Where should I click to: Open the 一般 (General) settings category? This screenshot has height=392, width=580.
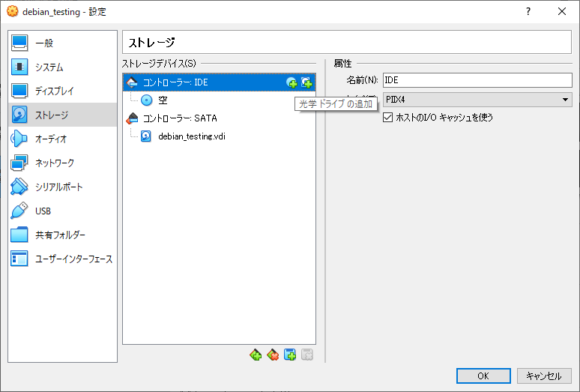tap(62, 43)
